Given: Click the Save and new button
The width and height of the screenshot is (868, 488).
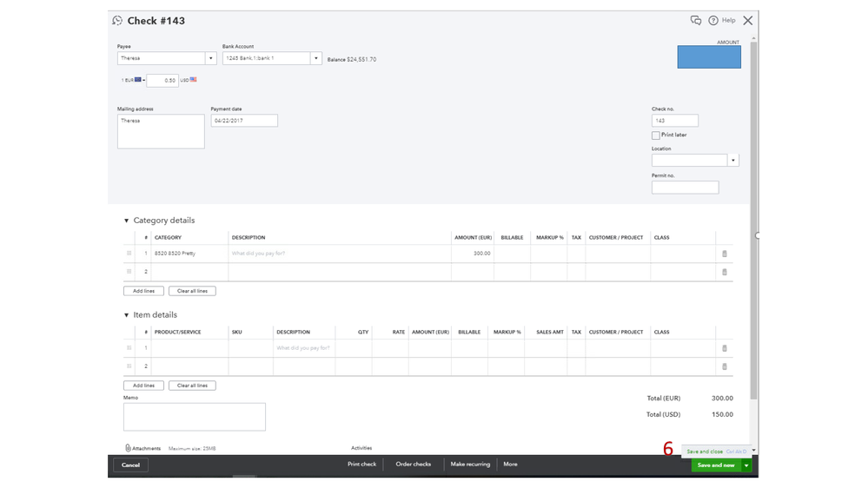Looking at the screenshot, I should click(716, 465).
